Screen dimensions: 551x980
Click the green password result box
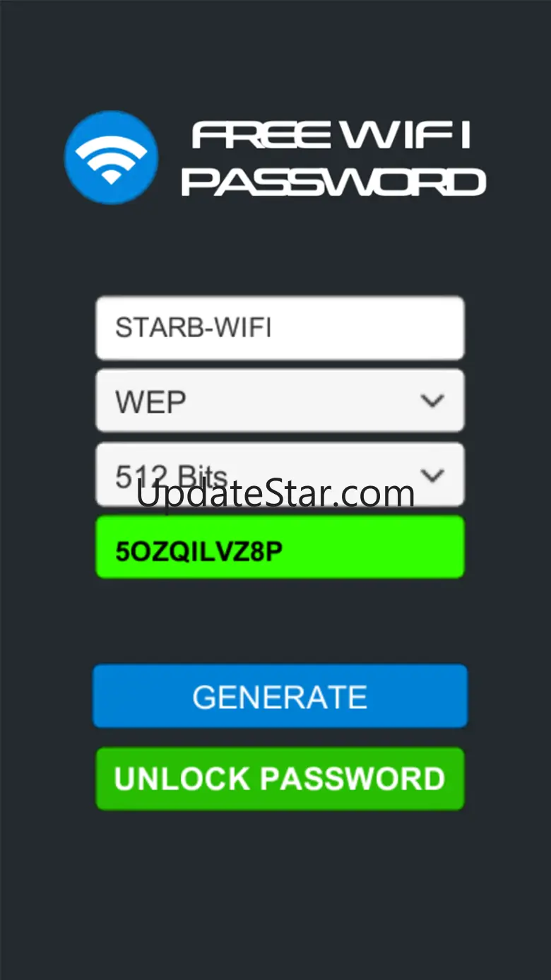(280, 547)
